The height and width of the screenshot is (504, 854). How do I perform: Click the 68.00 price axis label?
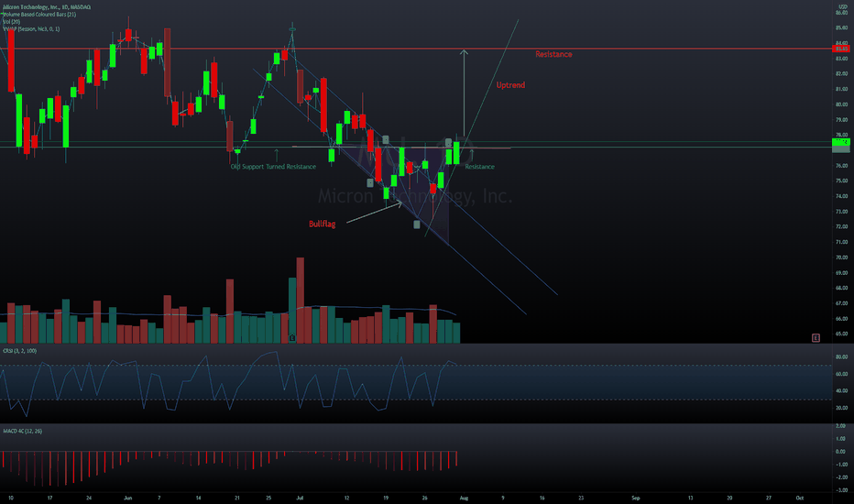[x=841, y=288]
